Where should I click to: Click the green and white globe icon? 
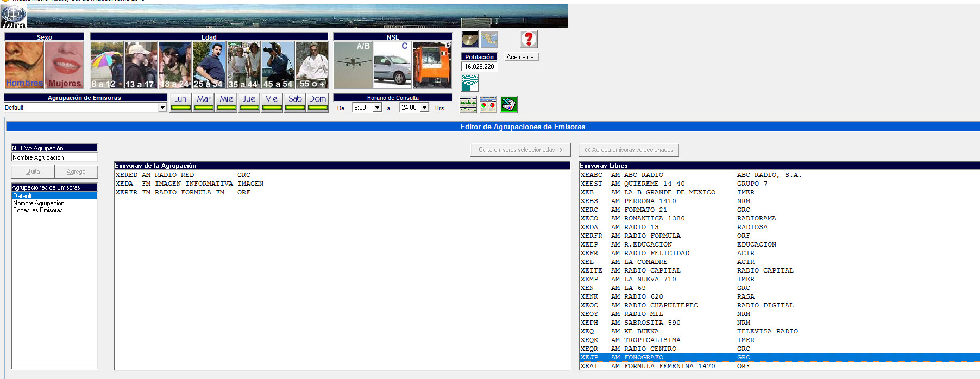[x=469, y=83]
